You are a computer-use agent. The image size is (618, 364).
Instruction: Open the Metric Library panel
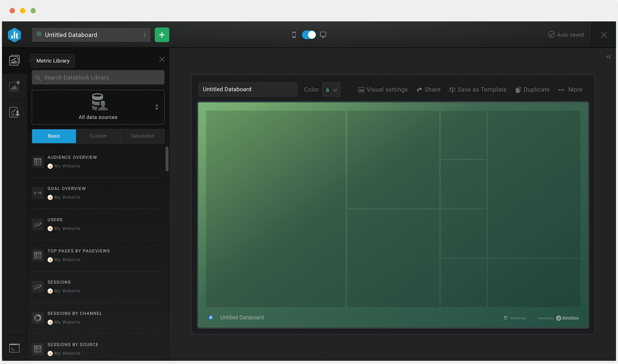(x=14, y=60)
